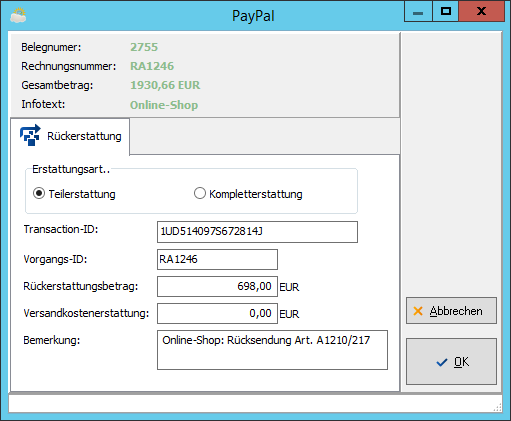
Task: Maximize the PayPal window
Action: point(446,12)
